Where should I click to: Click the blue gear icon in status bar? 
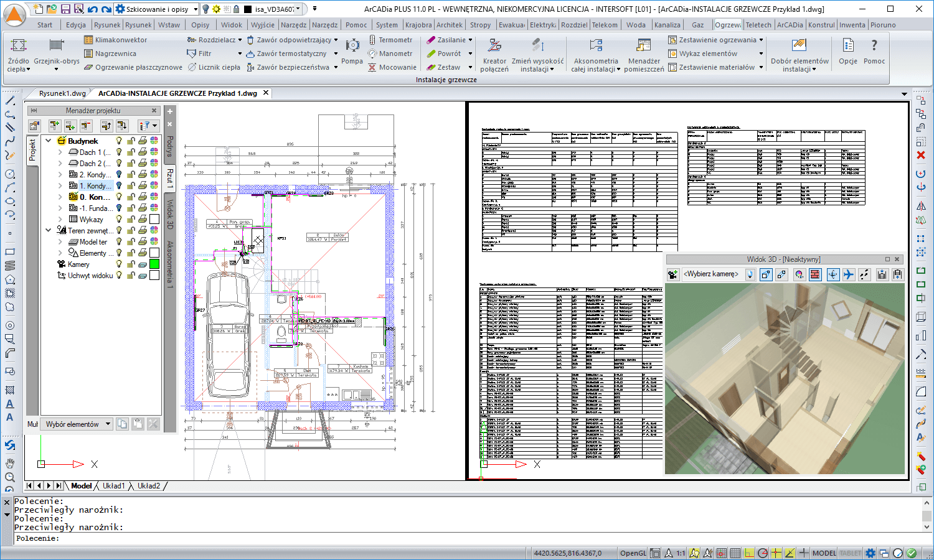pos(870,553)
